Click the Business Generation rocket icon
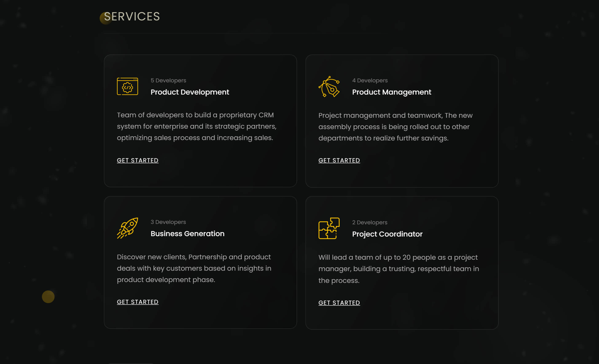 click(127, 228)
